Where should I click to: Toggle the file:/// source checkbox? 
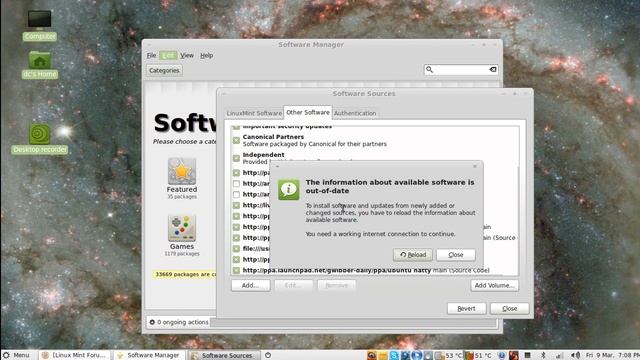(236, 249)
